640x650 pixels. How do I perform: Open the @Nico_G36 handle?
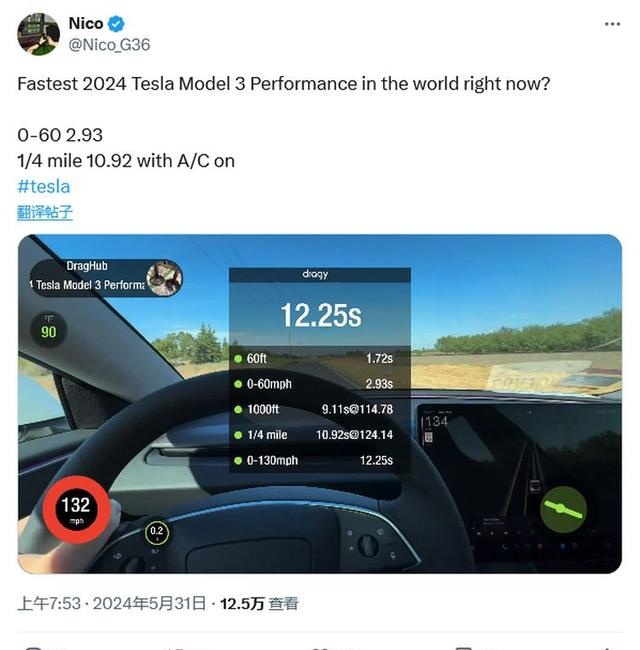coord(109,45)
